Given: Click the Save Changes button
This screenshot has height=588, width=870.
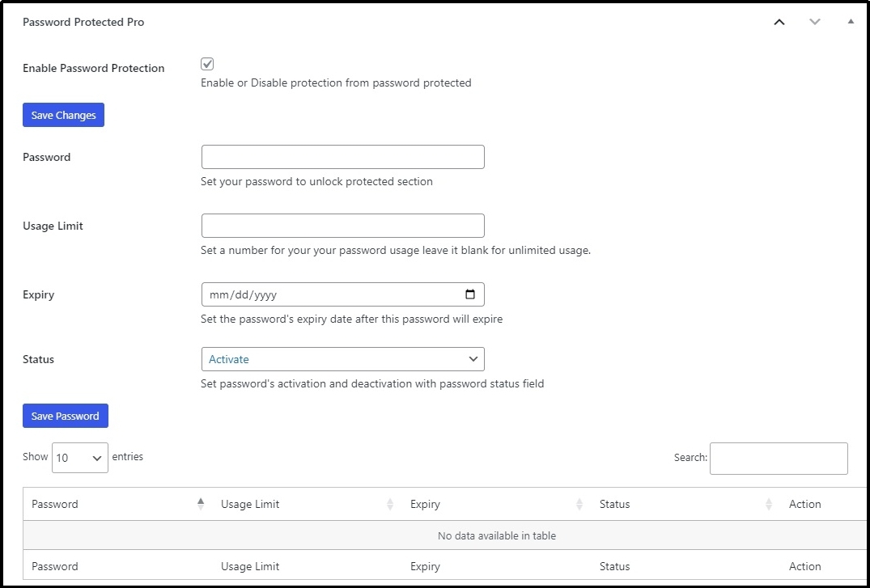Looking at the screenshot, I should click(x=63, y=115).
